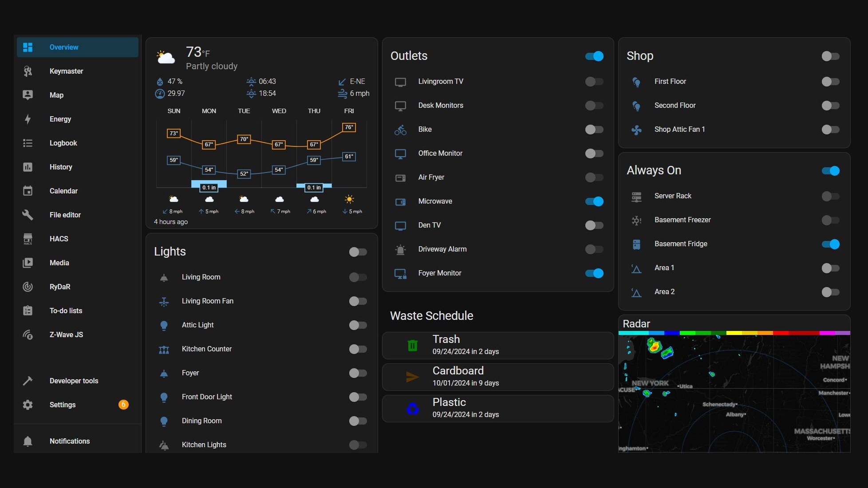
Task: Turn off the Microwave outlet switch
Action: click(594, 201)
